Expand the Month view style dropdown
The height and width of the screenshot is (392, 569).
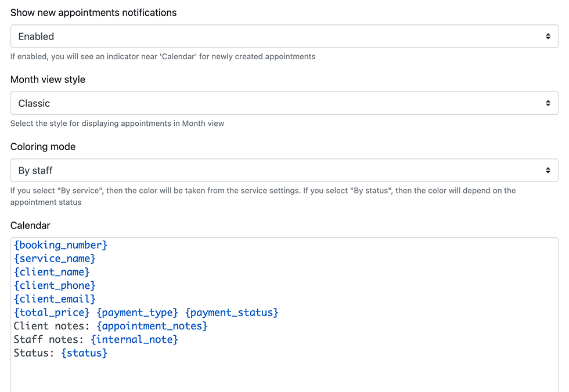pos(284,103)
